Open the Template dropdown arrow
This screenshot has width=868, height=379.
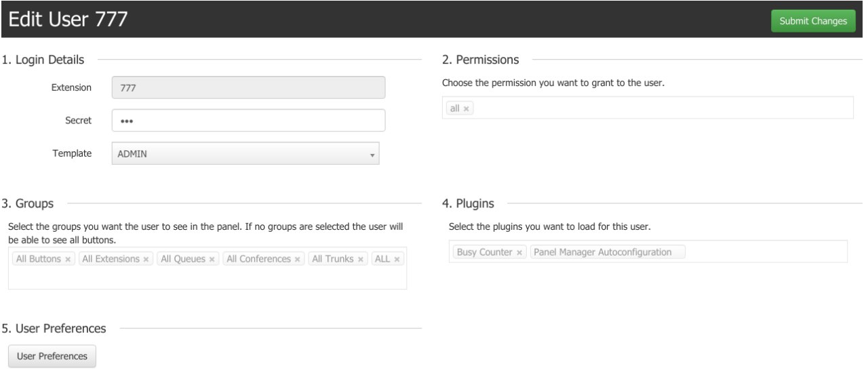(x=372, y=155)
